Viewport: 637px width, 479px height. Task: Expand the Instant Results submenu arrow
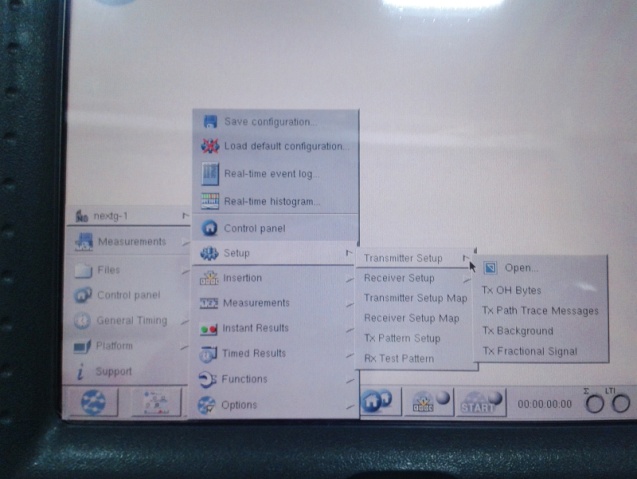click(x=350, y=330)
